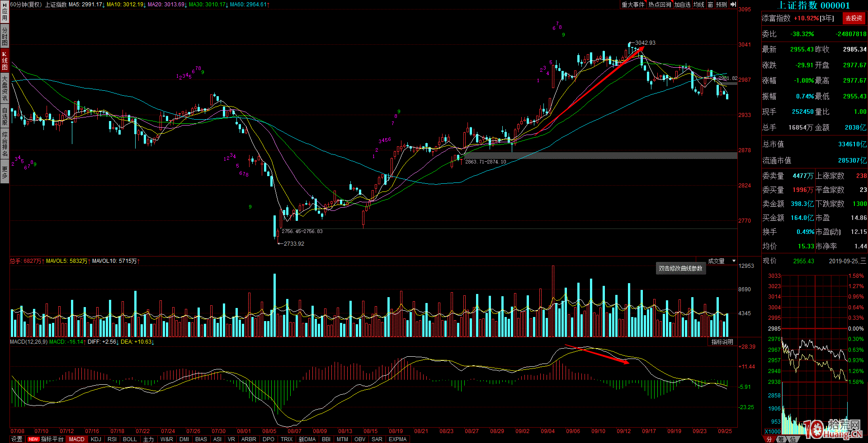868x443 pixels.
Task: Select the 主力 indicator tab
Action: coord(148,439)
